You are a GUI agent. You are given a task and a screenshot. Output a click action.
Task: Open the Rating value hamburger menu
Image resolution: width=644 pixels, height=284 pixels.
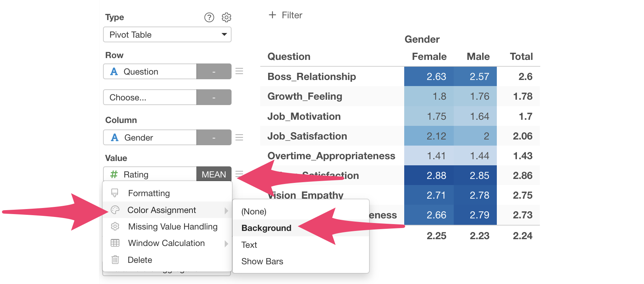[x=239, y=174]
